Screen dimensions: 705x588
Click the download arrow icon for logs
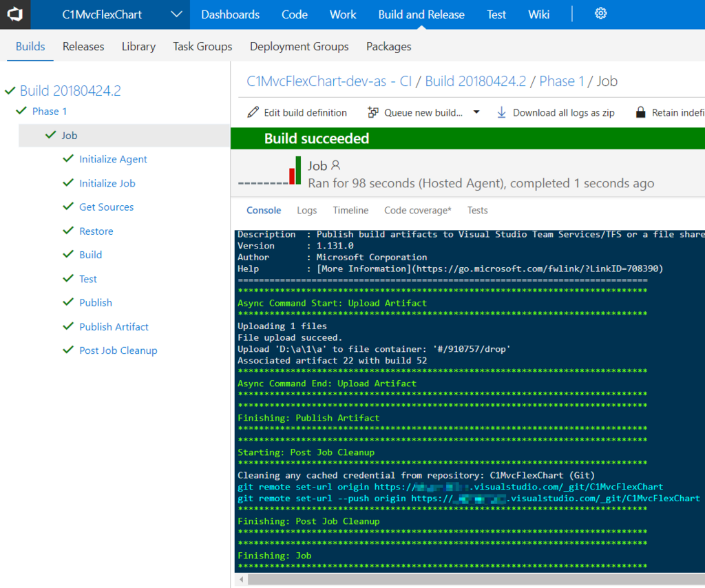(501, 112)
